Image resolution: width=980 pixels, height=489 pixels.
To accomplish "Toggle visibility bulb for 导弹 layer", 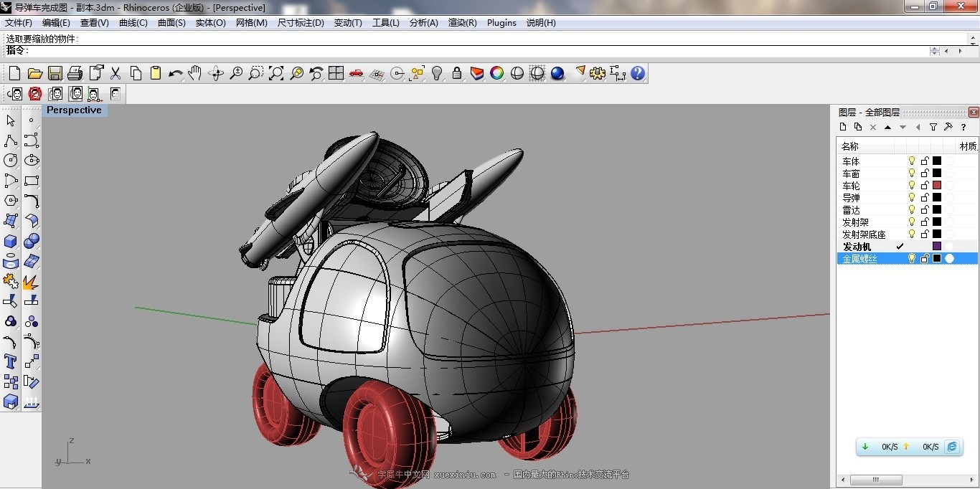I will click(x=912, y=198).
